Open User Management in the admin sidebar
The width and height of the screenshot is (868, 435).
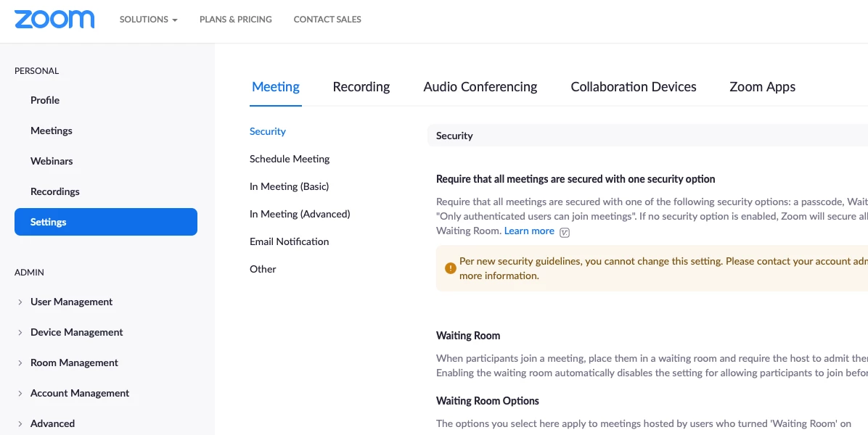(x=71, y=302)
